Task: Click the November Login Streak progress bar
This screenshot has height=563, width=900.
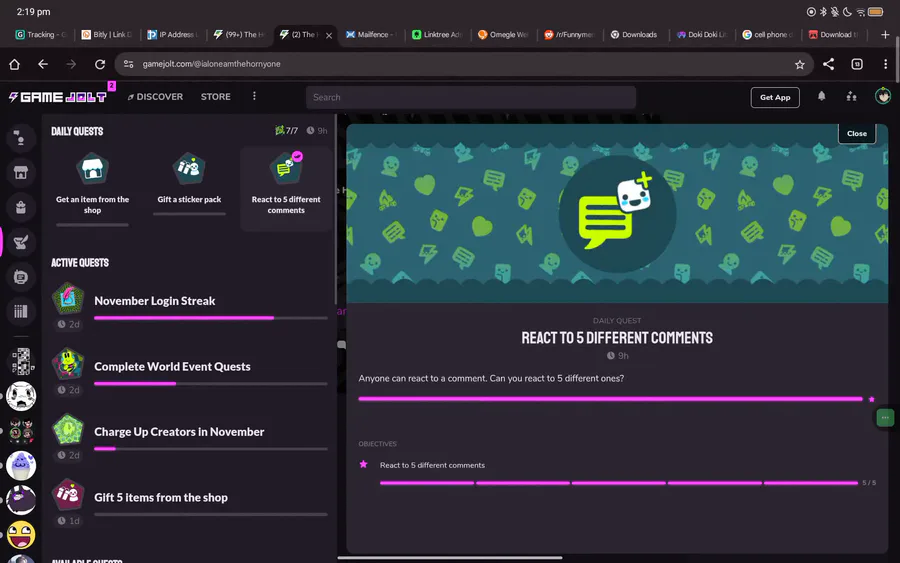Action: point(211,318)
